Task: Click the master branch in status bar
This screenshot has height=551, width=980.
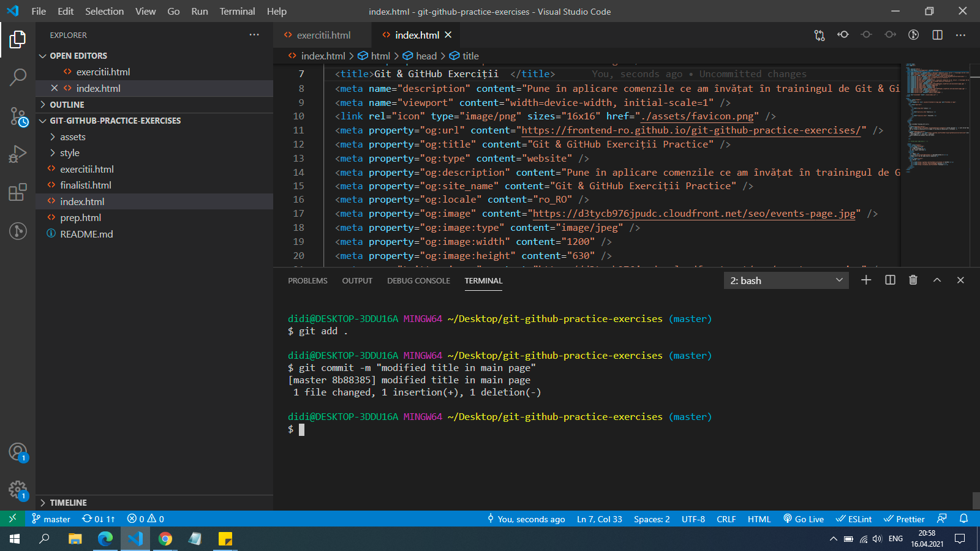Action: point(51,519)
